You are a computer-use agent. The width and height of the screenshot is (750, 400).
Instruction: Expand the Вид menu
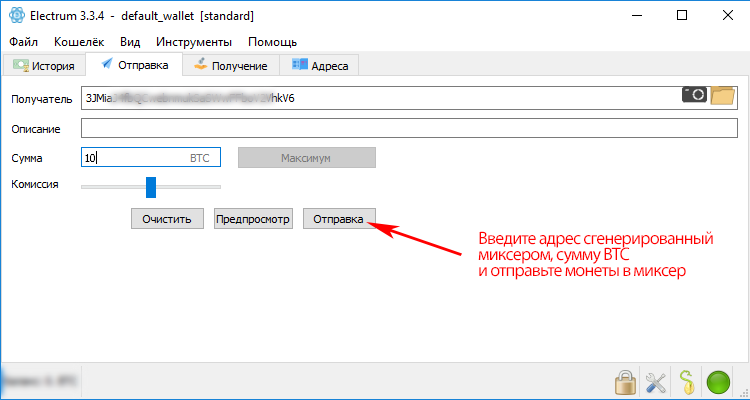coord(130,42)
